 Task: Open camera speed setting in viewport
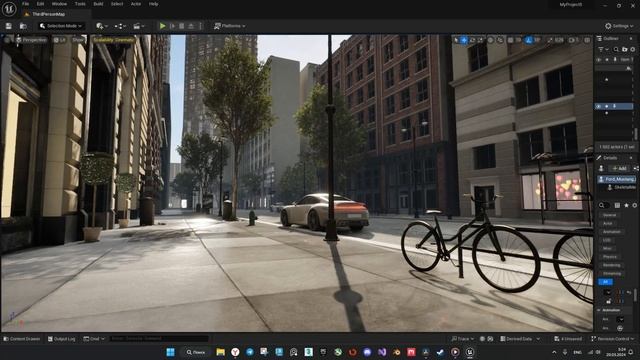573,40
